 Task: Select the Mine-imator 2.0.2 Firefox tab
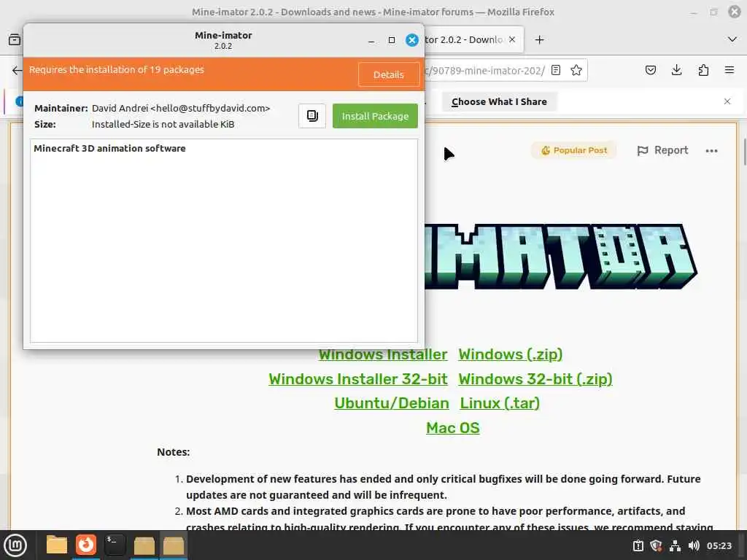pos(463,39)
